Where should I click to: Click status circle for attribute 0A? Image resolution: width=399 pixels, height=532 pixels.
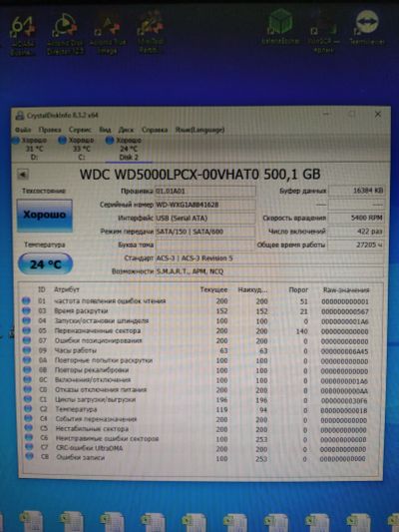[27, 359]
